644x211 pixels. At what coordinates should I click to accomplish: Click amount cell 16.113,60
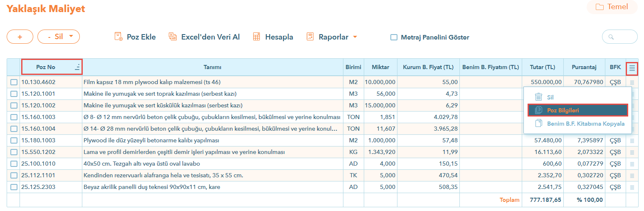click(x=543, y=152)
